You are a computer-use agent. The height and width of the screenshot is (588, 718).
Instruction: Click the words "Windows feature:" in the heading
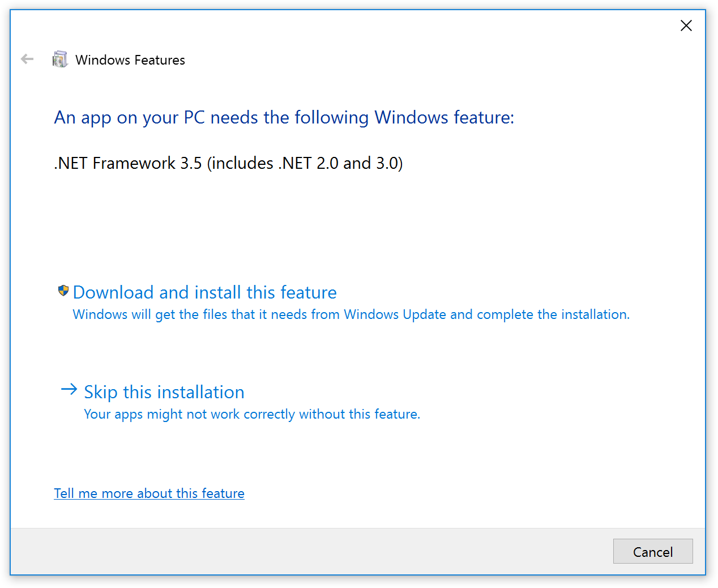(444, 117)
